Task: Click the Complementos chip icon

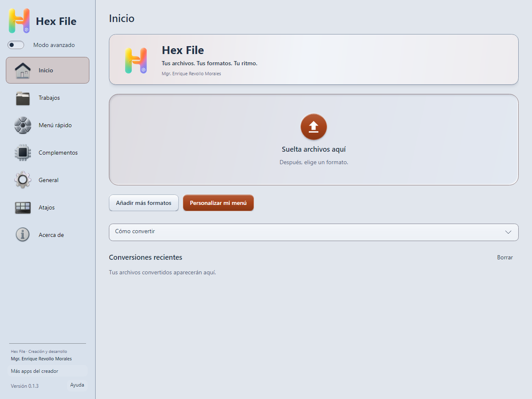Action: tap(23, 153)
